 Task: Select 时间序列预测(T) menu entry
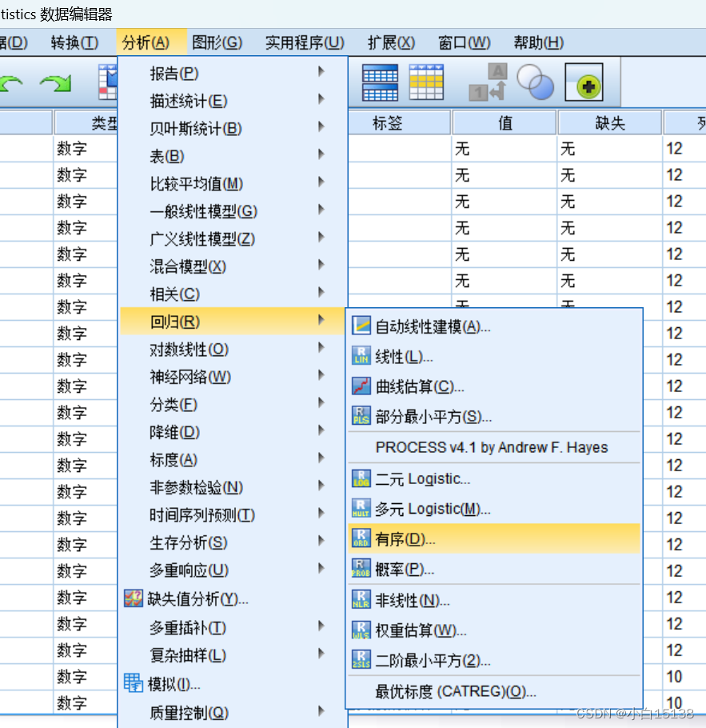[x=233, y=514]
